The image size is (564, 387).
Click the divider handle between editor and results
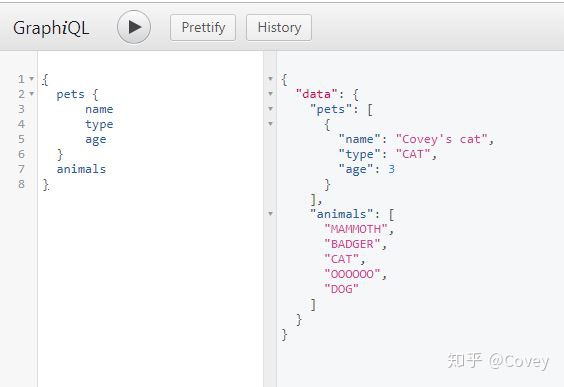pos(270,219)
